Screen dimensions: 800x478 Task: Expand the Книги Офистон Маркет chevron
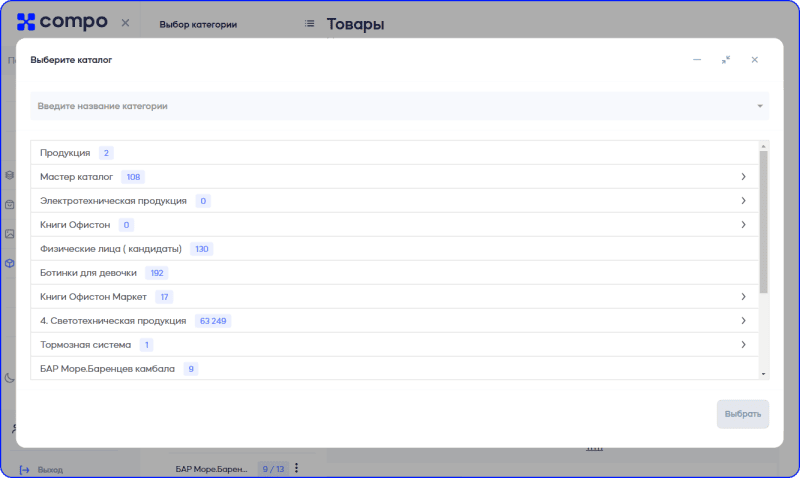[743, 296]
